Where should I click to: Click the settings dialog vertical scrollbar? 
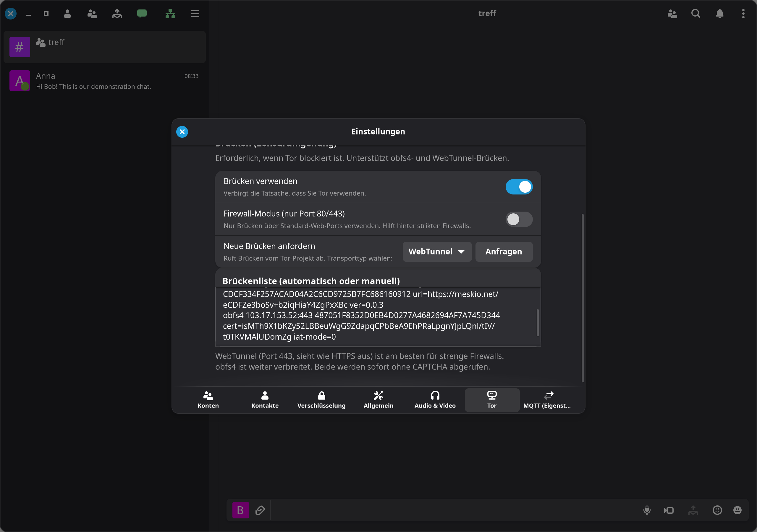click(x=583, y=298)
